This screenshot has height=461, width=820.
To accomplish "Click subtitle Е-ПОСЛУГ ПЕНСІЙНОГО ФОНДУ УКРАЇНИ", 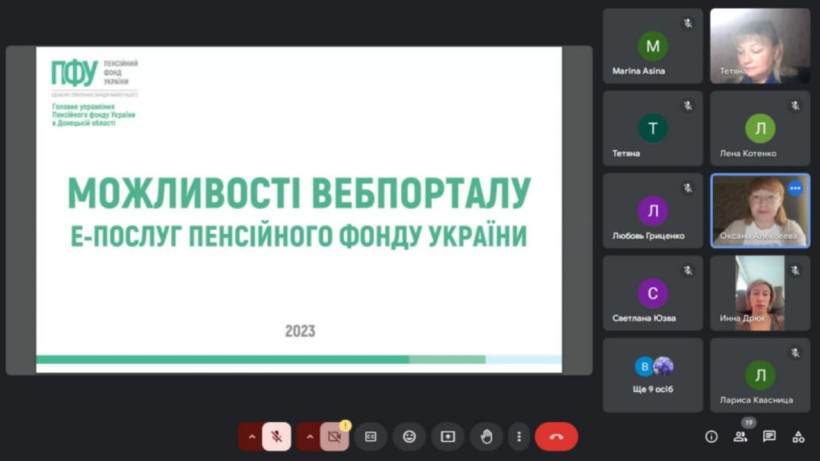I will (x=299, y=236).
